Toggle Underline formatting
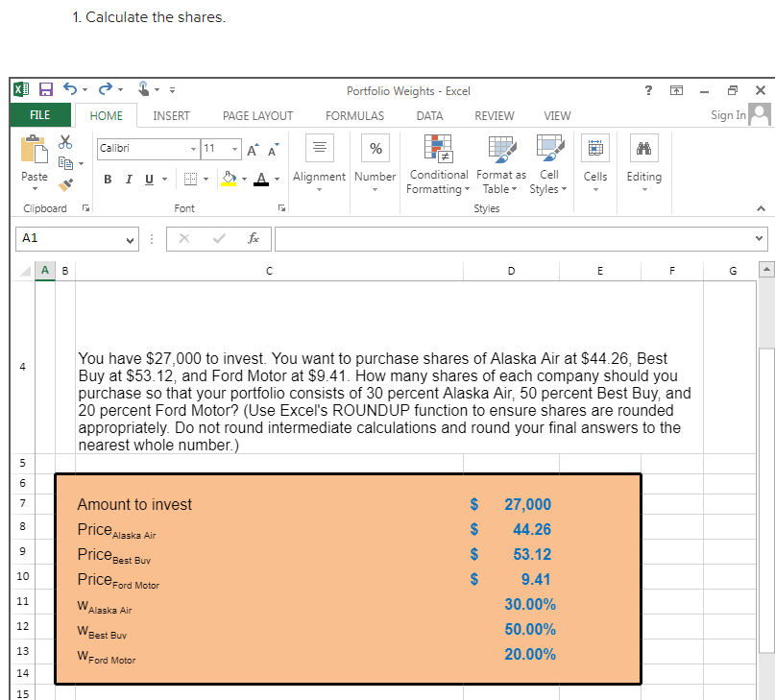This screenshot has height=700, width=775. click(x=149, y=179)
